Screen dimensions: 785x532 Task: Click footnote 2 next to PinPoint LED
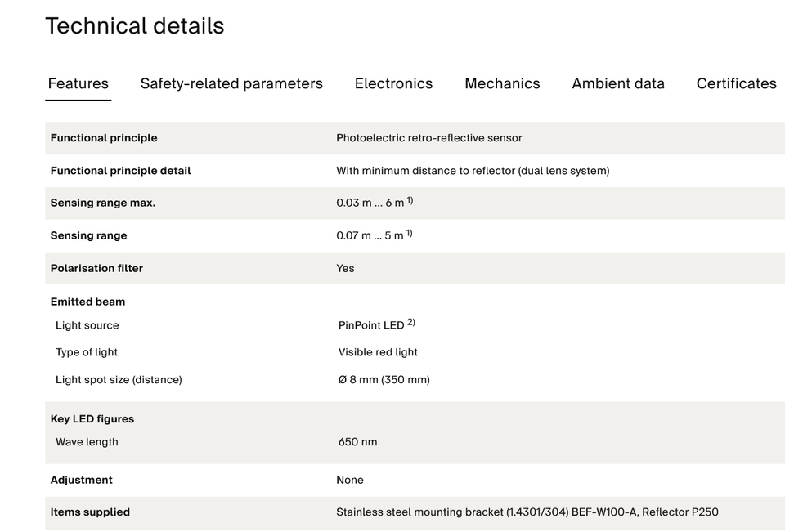(x=411, y=322)
